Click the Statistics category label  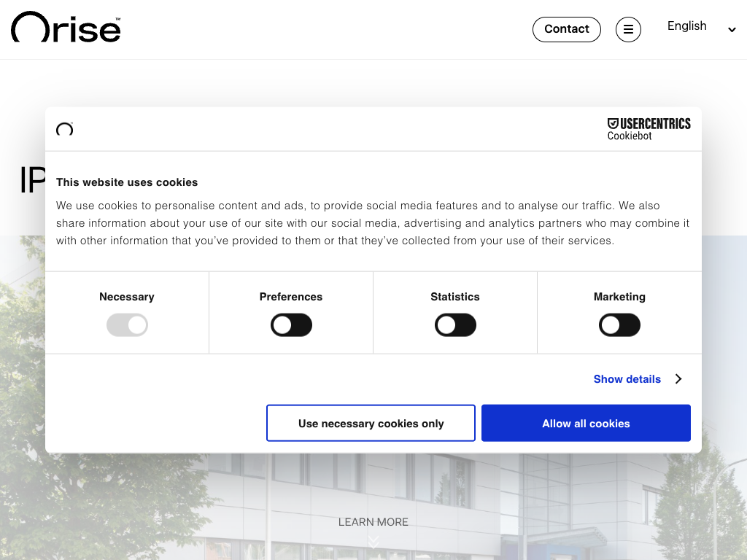(x=455, y=297)
